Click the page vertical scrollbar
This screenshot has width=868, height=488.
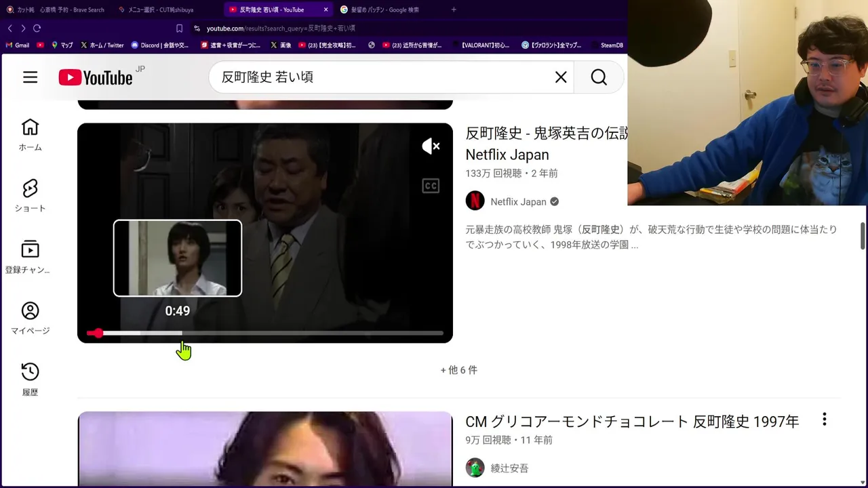(863, 236)
